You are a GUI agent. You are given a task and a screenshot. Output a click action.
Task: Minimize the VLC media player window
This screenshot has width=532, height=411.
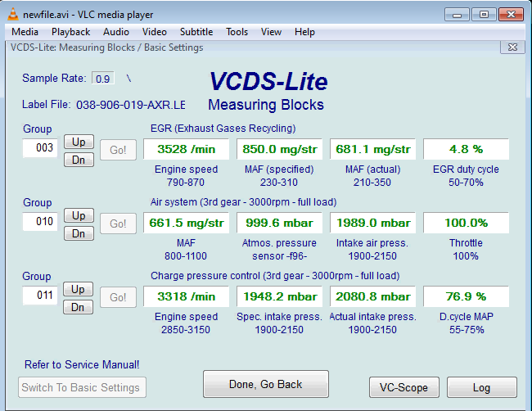click(457, 15)
